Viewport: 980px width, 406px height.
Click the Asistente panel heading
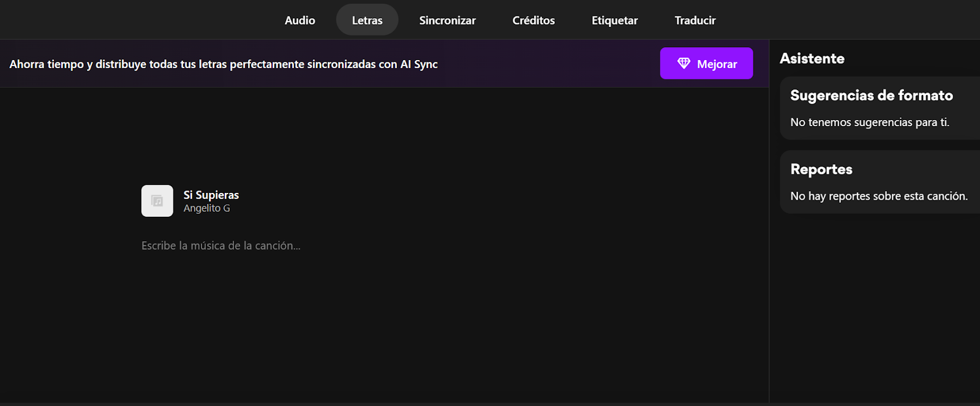point(812,59)
